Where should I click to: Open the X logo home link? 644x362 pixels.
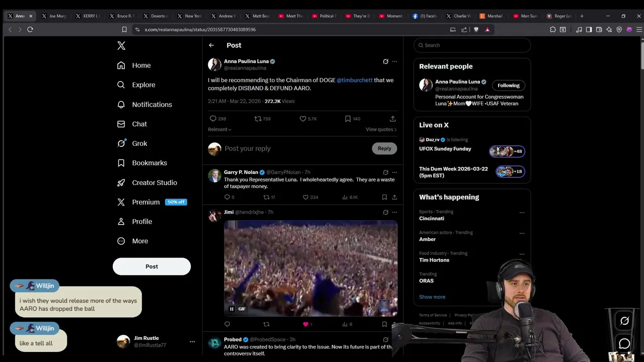pos(121,46)
